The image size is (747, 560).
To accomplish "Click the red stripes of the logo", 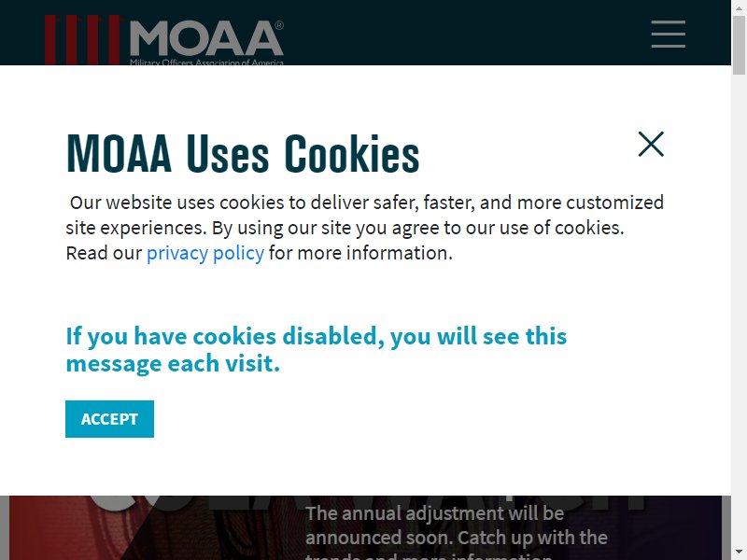I will pyautogui.click(x=82, y=40).
